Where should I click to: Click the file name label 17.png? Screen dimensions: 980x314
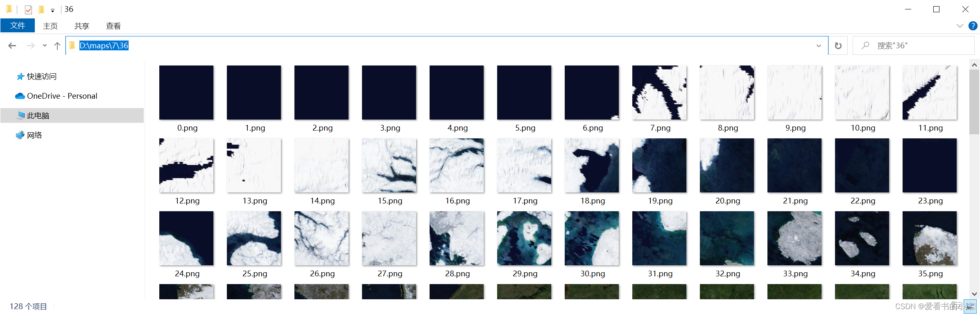coord(525,201)
